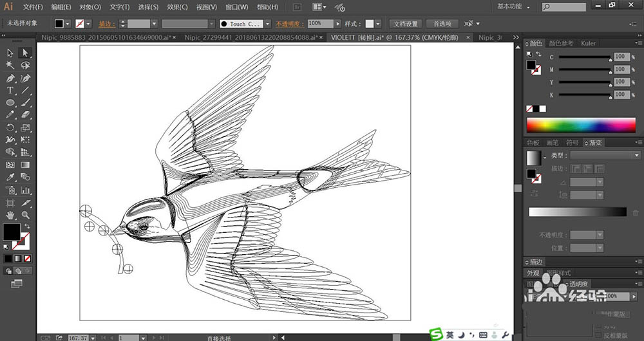Screen dimensions: 644x341
Task: Select the Eraser tool
Action: (25, 115)
